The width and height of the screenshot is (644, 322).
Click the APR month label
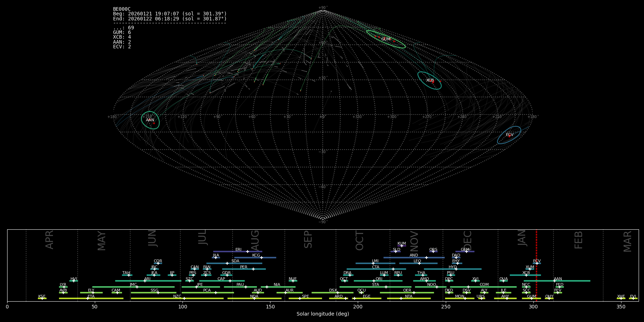(x=49, y=240)
